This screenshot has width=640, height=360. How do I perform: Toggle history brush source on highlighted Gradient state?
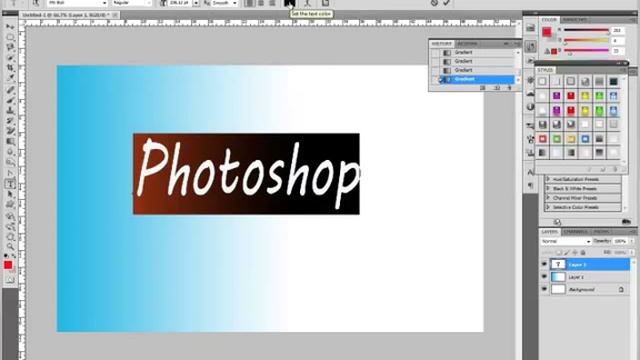tap(436, 79)
